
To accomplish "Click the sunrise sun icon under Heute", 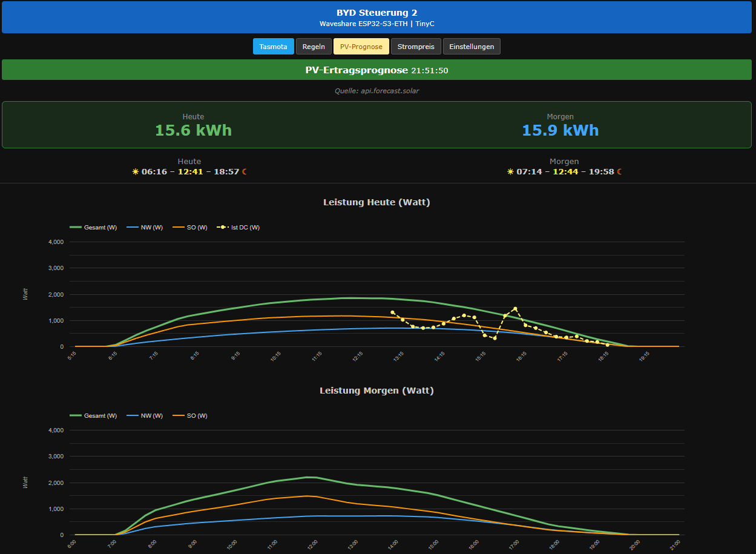I will coord(136,172).
